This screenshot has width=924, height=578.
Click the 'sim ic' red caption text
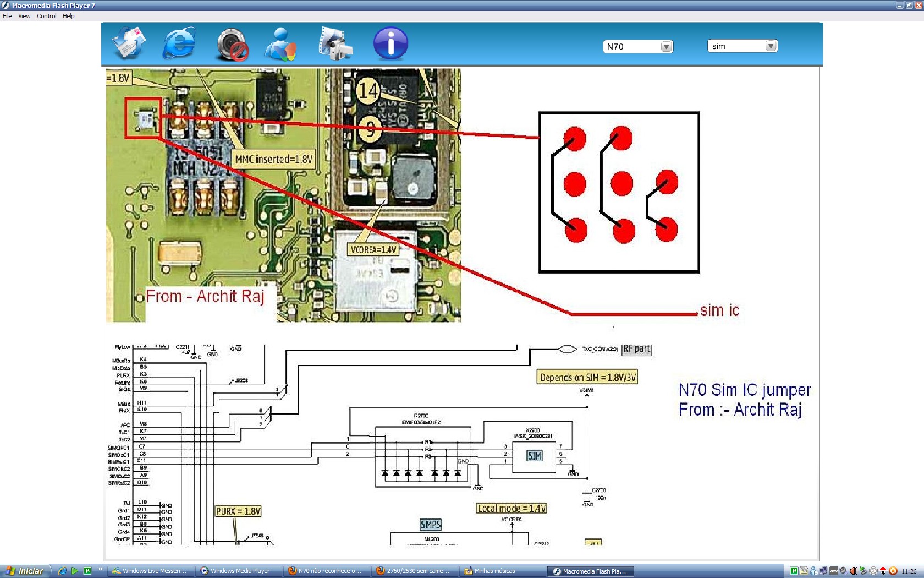point(719,310)
